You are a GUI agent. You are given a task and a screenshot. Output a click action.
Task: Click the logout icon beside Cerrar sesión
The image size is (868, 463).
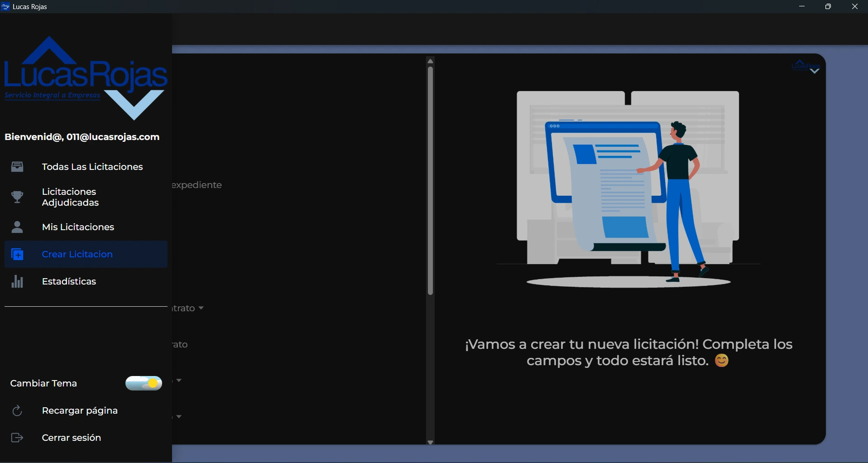pyautogui.click(x=17, y=438)
